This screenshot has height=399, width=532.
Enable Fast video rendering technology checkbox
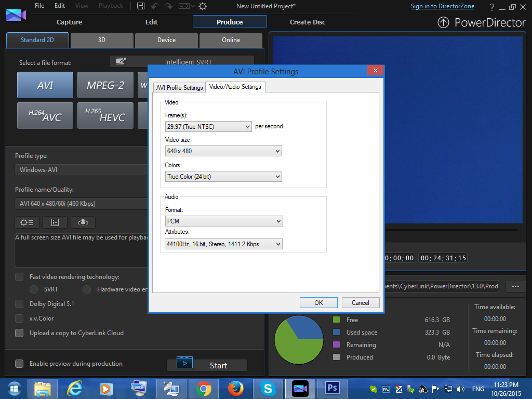pyautogui.click(x=19, y=277)
